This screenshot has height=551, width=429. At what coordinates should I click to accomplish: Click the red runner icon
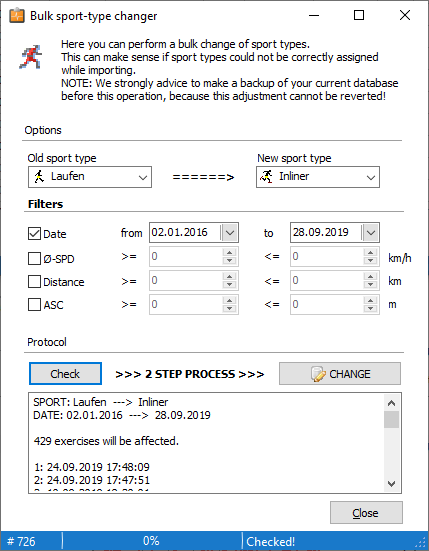[x=31, y=57]
